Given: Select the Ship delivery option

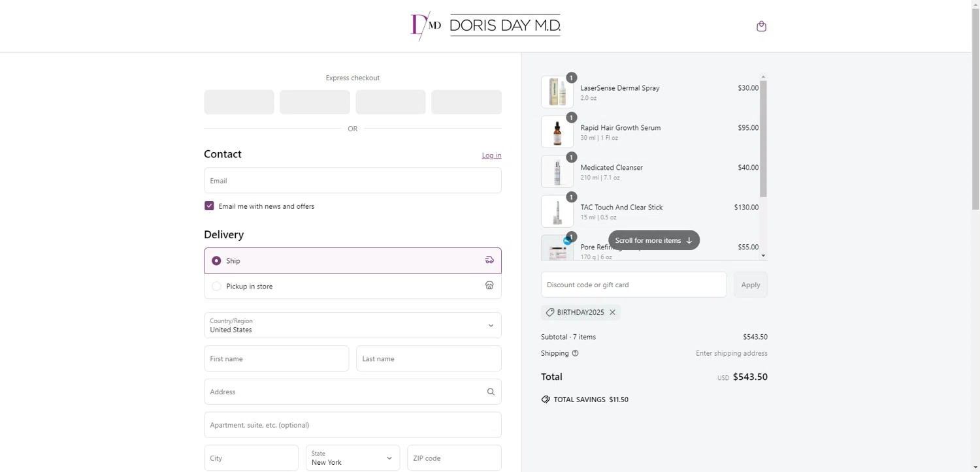Looking at the screenshot, I should [x=353, y=260].
